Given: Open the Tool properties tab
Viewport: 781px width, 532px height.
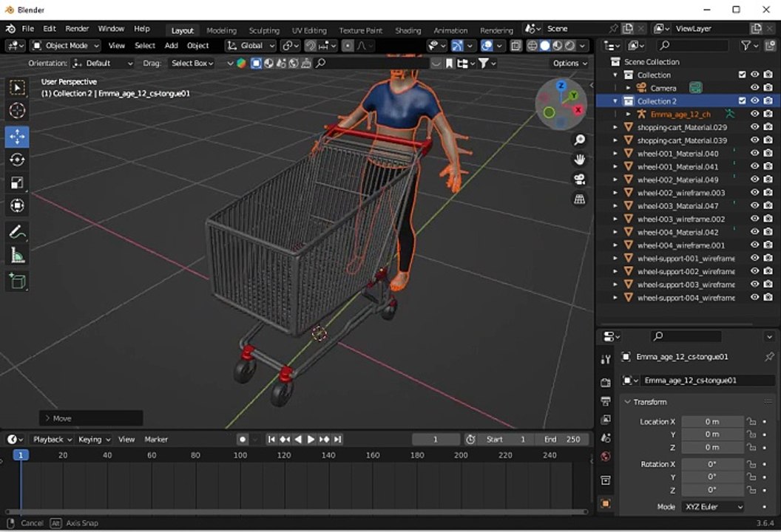Looking at the screenshot, I should pyautogui.click(x=606, y=359).
